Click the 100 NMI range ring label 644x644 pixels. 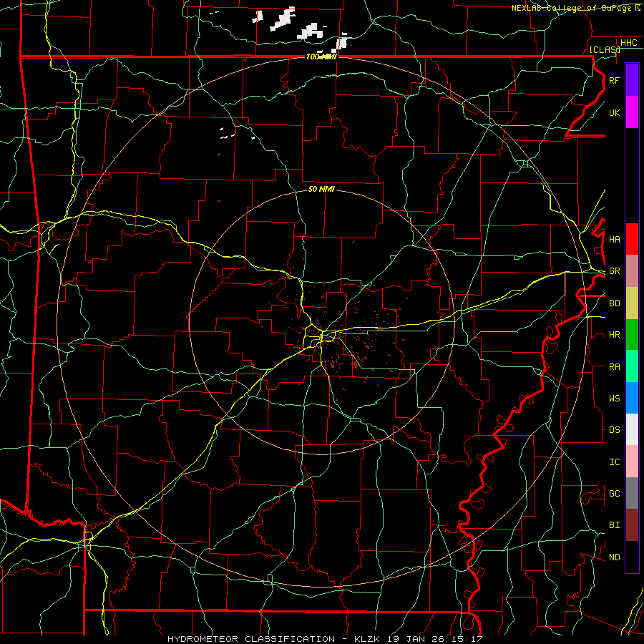click(x=321, y=57)
